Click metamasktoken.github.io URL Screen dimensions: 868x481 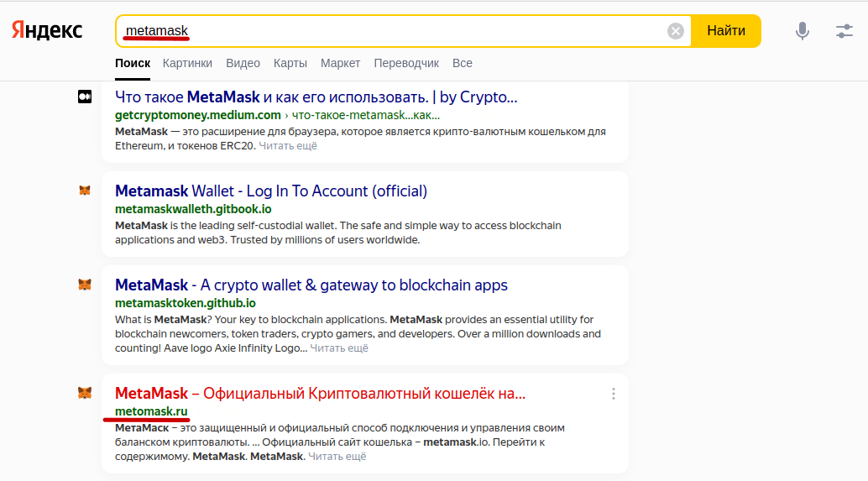click(186, 303)
